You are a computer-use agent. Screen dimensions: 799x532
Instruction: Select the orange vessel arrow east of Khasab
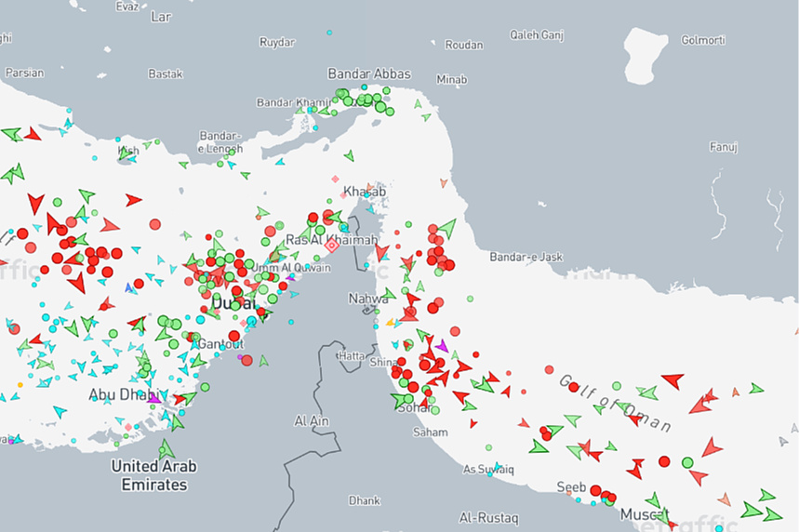pos(444,182)
